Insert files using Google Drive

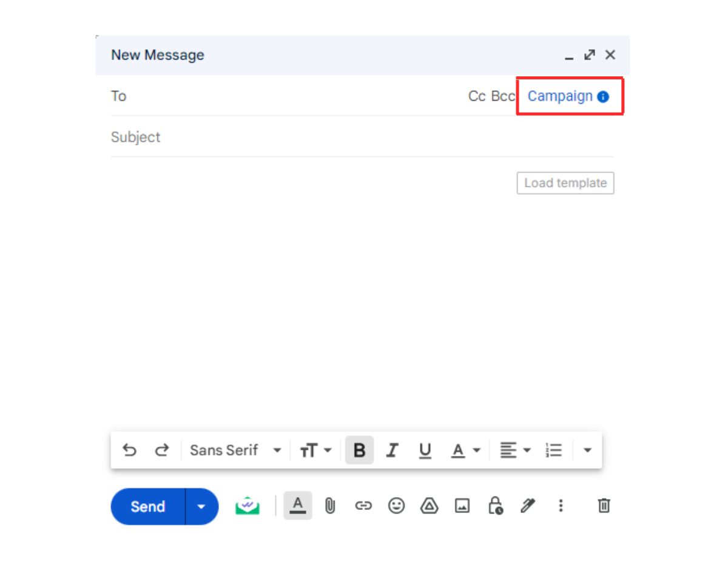[x=430, y=506]
